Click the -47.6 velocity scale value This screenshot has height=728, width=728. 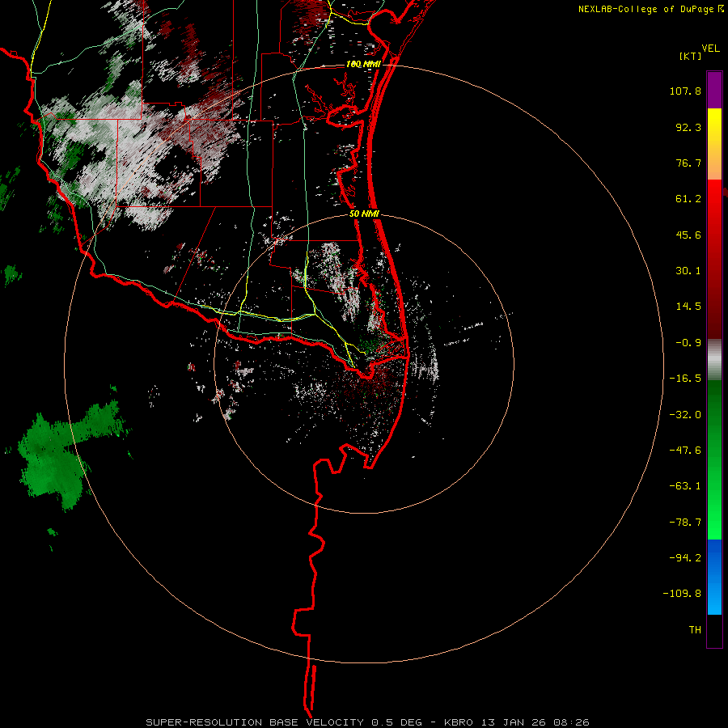[685, 451]
